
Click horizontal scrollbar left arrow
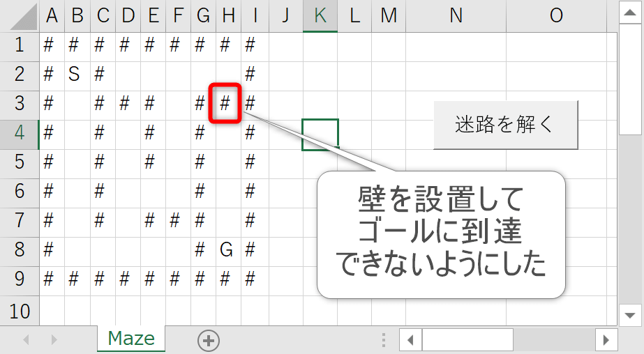point(410,340)
